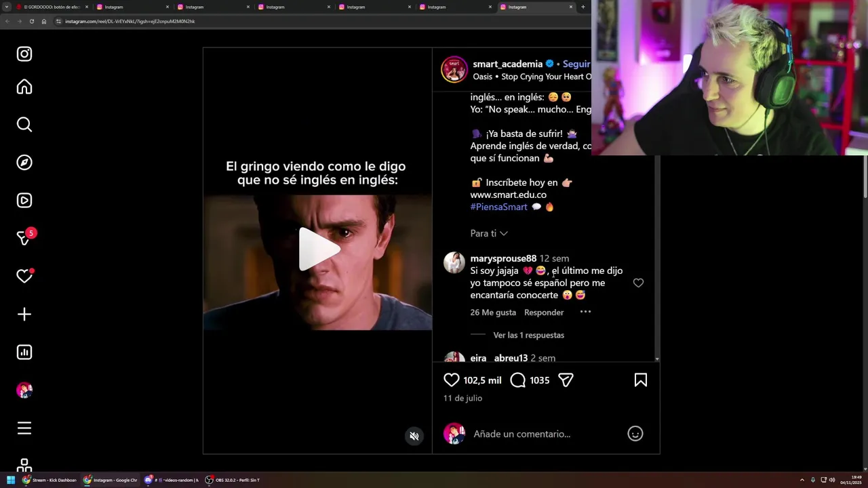This screenshot has height=488, width=868.
Task: Click the 11 de julio post date
Action: [462, 398]
